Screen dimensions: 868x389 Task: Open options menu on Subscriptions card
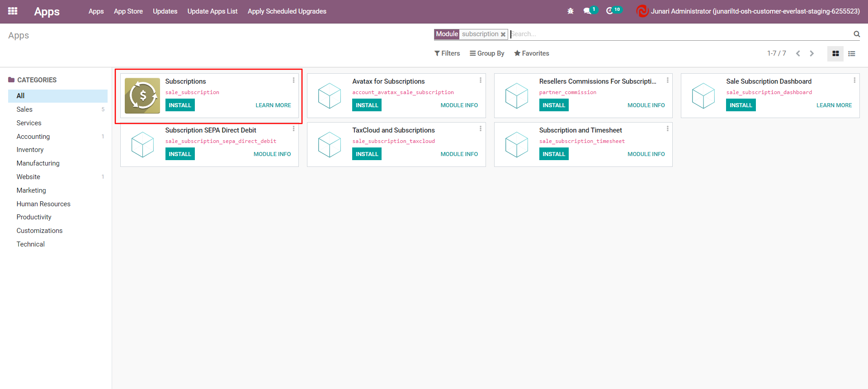(293, 80)
